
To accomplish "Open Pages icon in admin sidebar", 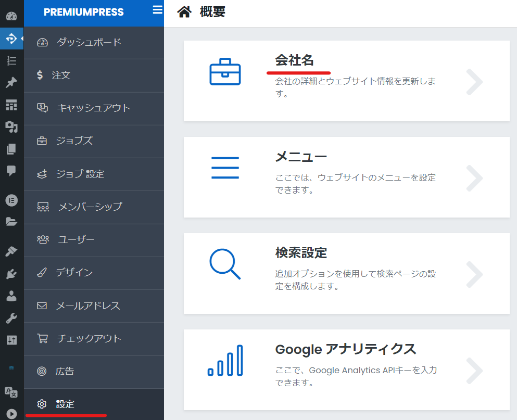I will tap(11, 149).
